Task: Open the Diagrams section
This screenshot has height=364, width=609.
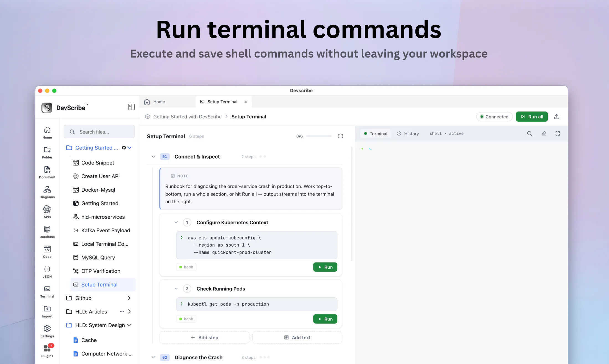Action: tap(47, 193)
